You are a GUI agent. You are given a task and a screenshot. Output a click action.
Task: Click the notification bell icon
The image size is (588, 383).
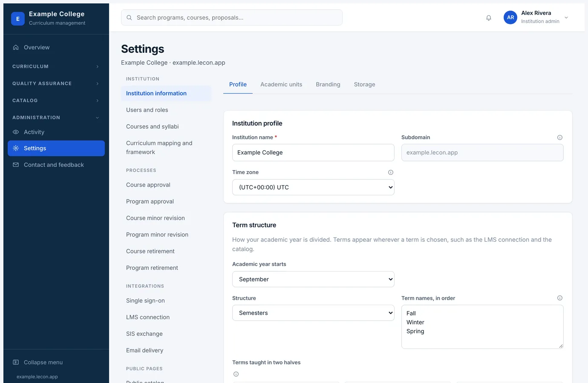click(489, 18)
